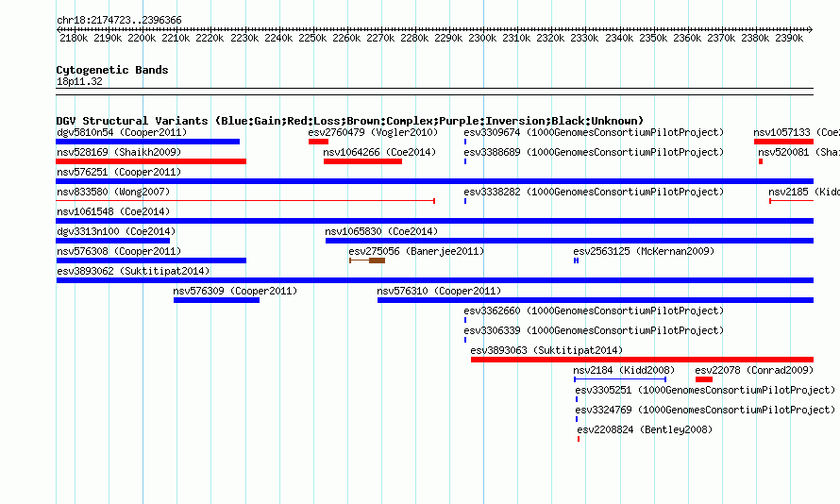Open the dgv3313n100 (Coe2014) label
This screenshot has width=840, height=504.
(116, 231)
